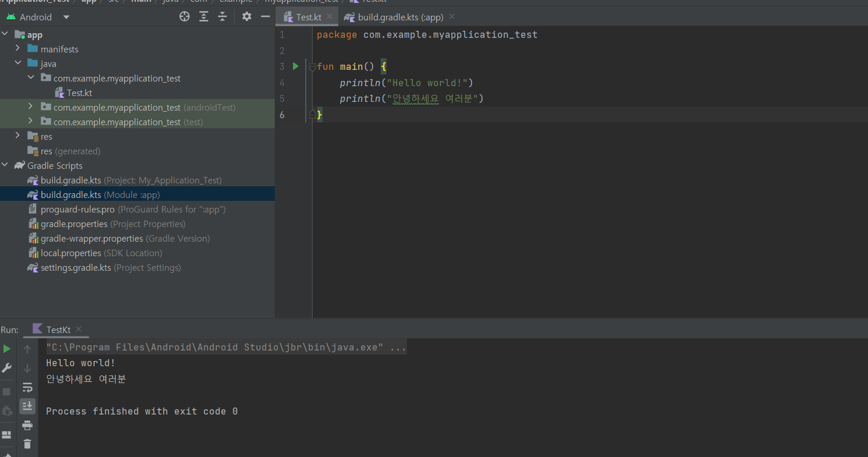
Task: Click line number 4 in the editor gutter
Action: click(282, 83)
